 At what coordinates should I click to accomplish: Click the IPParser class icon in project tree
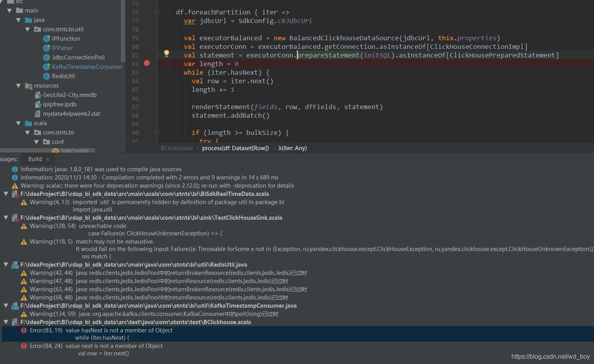(x=47, y=48)
